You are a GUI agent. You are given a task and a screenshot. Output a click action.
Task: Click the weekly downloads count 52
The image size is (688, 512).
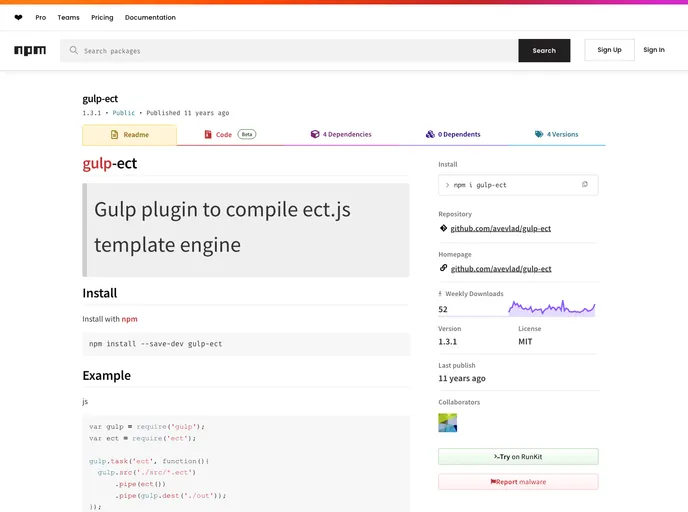(x=443, y=309)
